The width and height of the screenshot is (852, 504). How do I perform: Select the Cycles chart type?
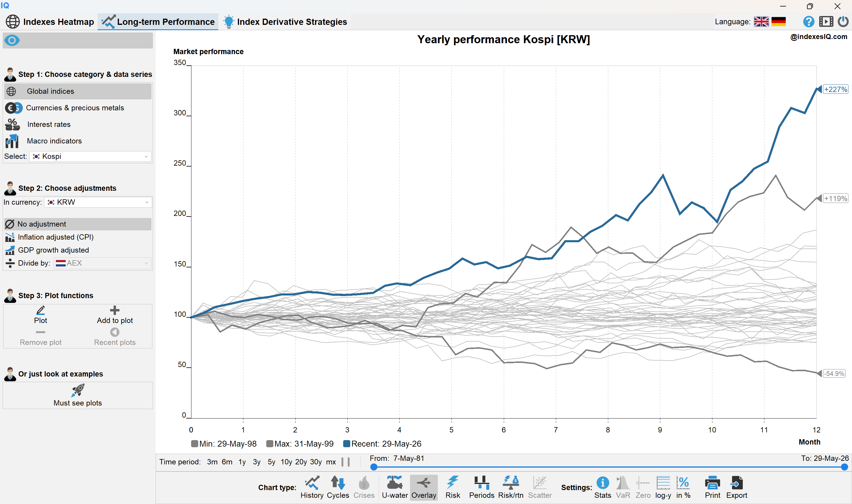[x=338, y=487]
